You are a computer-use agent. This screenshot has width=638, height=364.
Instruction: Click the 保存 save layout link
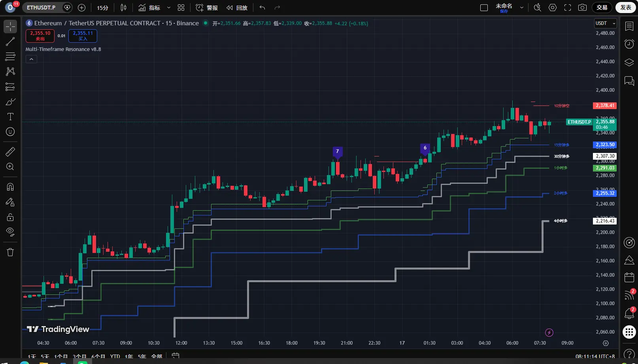504,11
